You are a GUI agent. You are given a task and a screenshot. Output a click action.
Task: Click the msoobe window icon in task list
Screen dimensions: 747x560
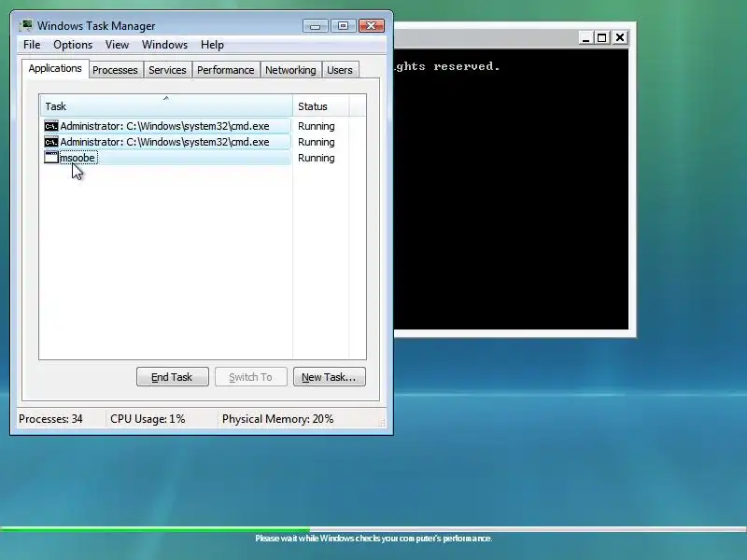(51, 158)
